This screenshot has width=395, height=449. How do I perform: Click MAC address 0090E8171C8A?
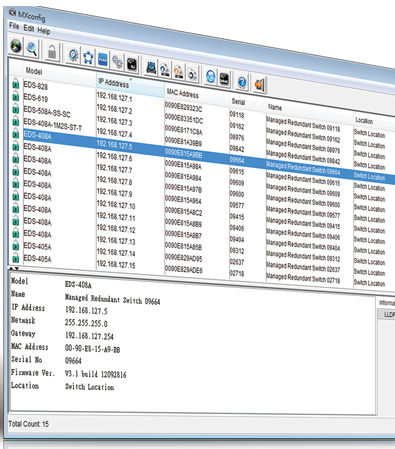(x=183, y=130)
